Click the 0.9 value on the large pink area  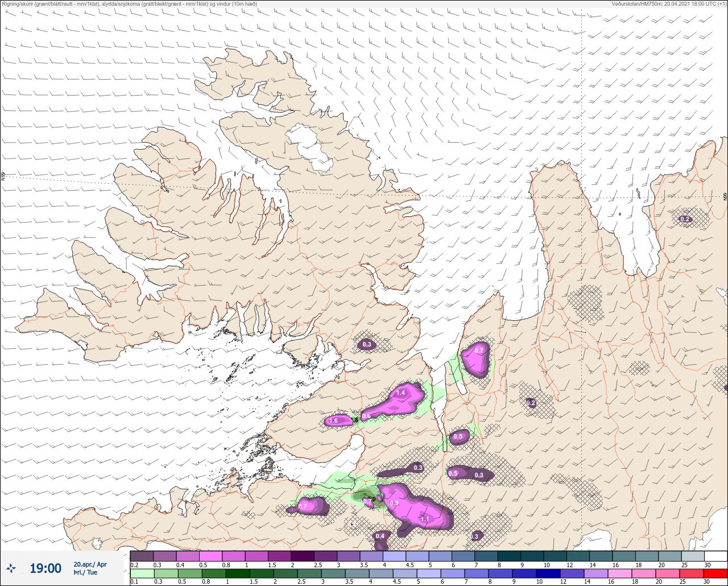[x=394, y=503]
